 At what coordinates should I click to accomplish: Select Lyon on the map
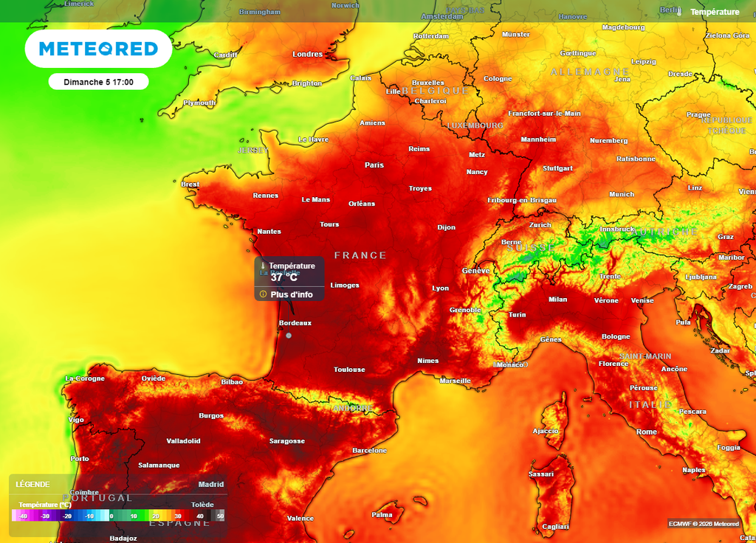[x=440, y=288]
